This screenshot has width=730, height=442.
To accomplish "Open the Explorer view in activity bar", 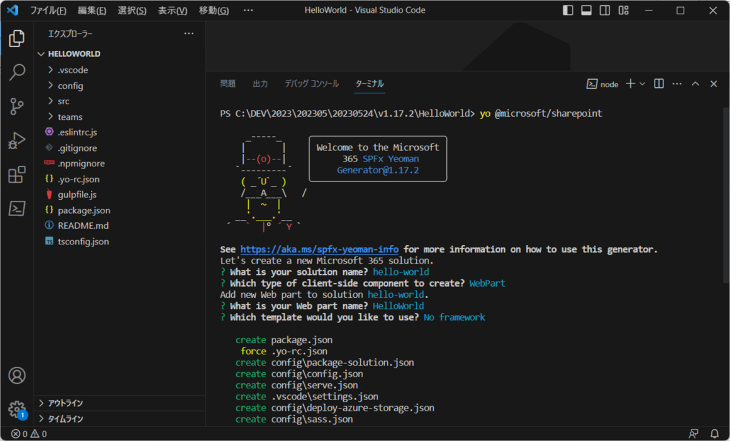I will tap(17, 38).
